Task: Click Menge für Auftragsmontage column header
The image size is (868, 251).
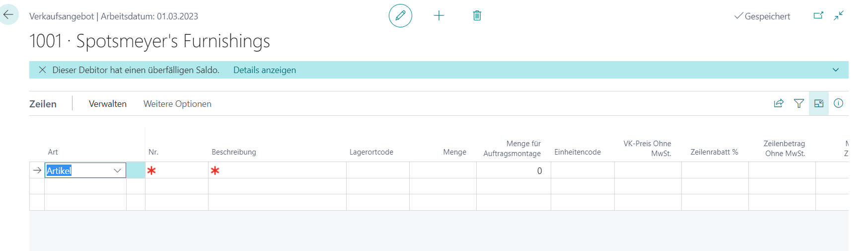Action: [x=512, y=149]
